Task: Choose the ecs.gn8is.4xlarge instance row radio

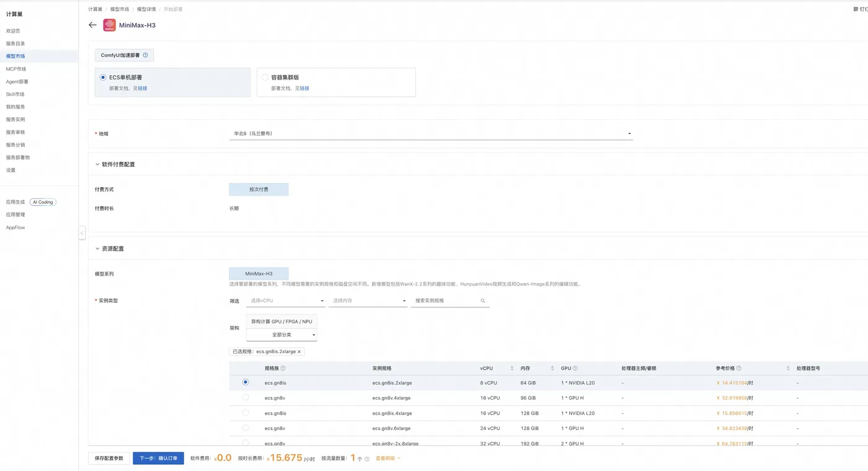Action: pos(246,413)
